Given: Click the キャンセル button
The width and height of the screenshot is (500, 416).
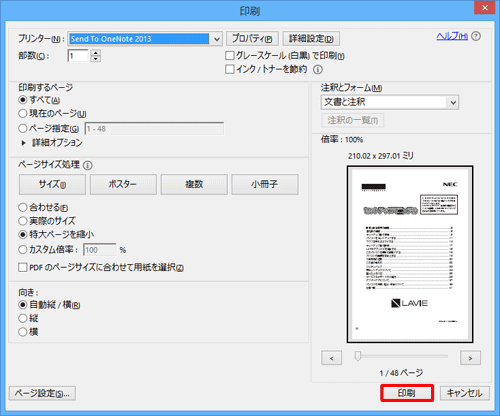Looking at the screenshot, I should tap(465, 393).
